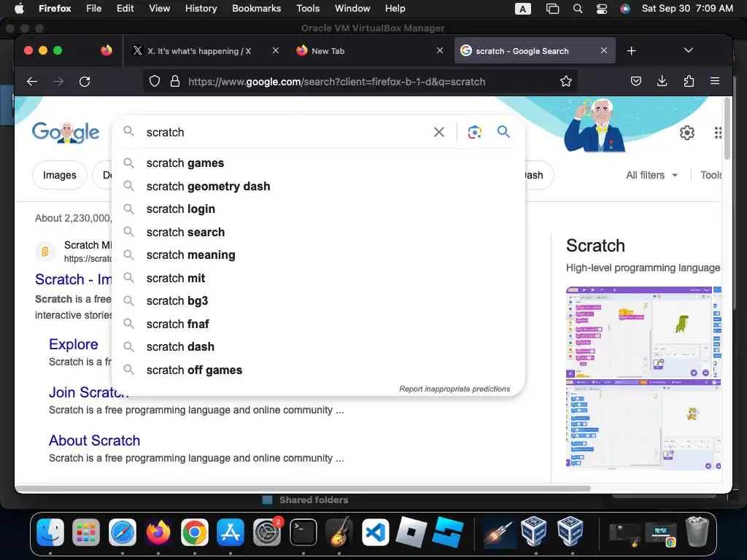The image size is (747, 560).
Task: Open the Apple menu
Action: tap(20, 9)
